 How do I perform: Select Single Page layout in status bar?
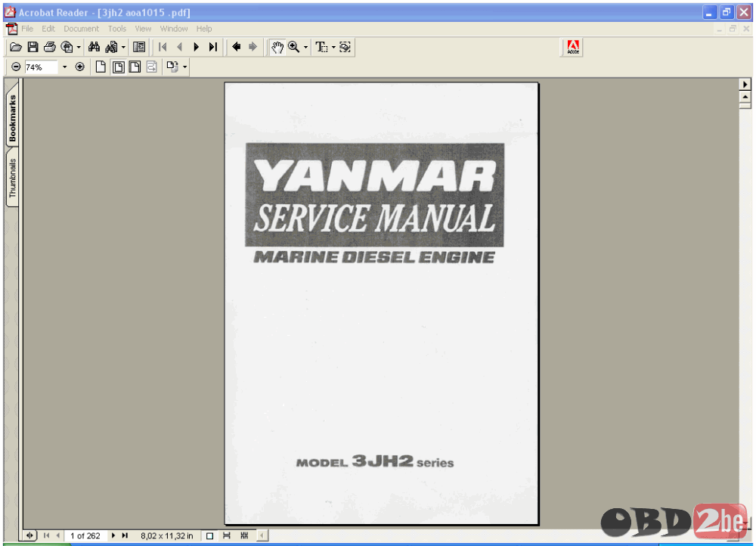pyautogui.click(x=209, y=536)
